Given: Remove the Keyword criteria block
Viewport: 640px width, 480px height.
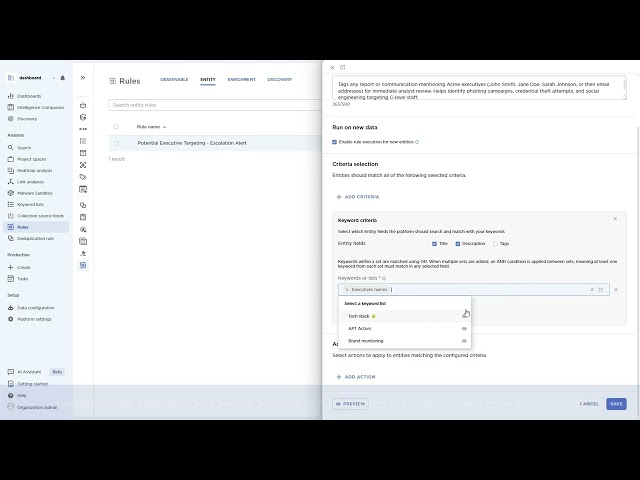Looking at the screenshot, I should coord(615,219).
